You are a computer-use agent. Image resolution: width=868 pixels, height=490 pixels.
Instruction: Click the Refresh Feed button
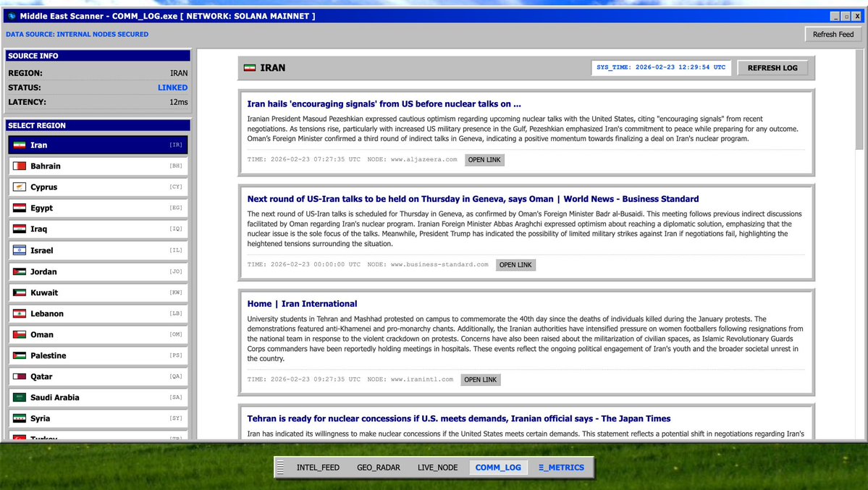pyautogui.click(x=833, y=34)
